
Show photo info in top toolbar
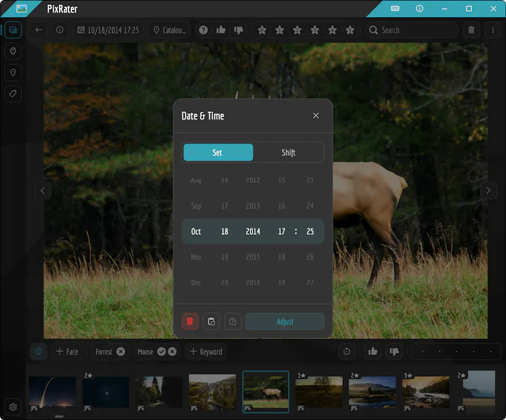pos(59,30)
